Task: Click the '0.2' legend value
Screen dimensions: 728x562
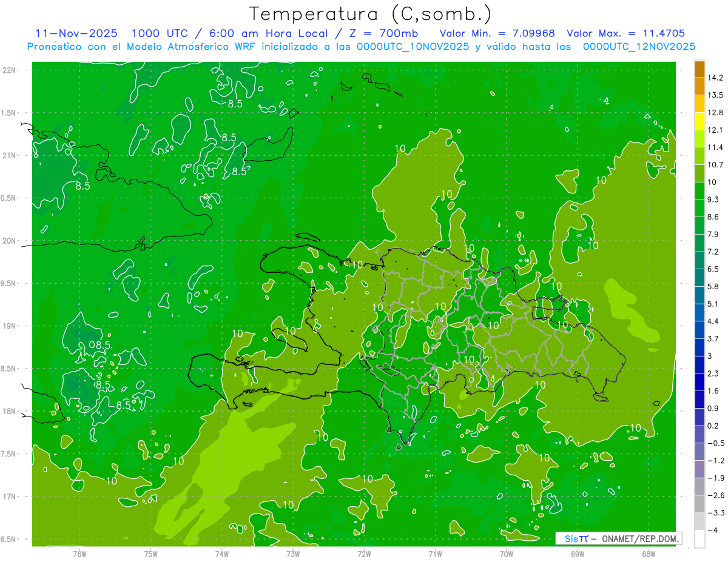Action: pos(713,426)
